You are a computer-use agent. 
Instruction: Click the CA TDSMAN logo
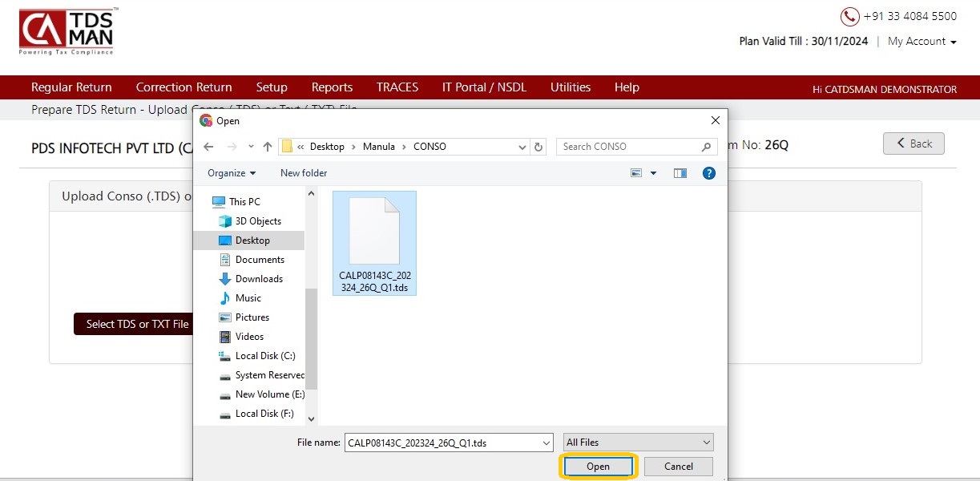69,31
